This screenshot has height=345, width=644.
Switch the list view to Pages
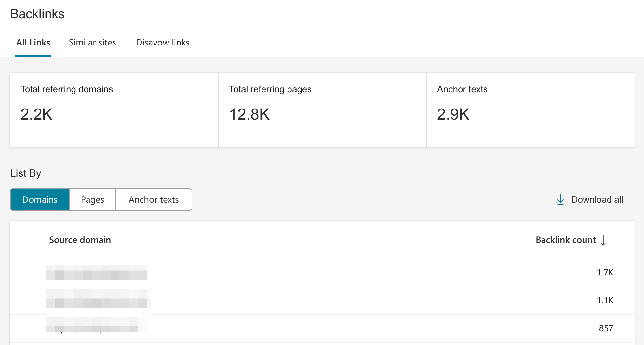[x=93, y=199]
